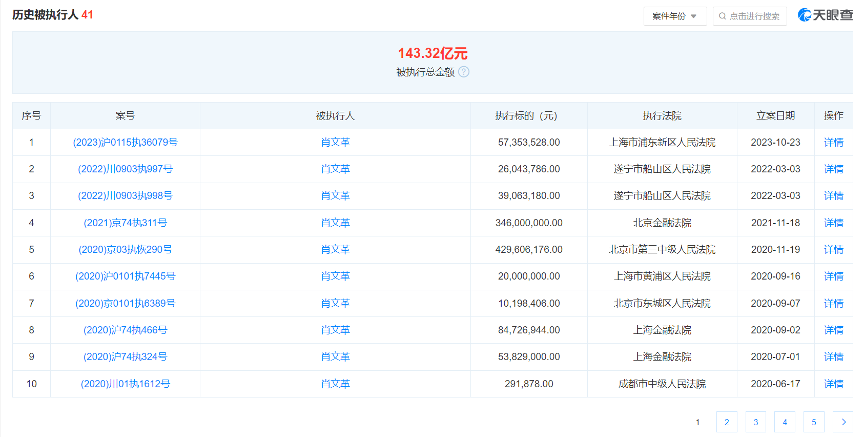Click the search box 点击进行搜索
The width and height of the screenshot is (864, 437).
click(x=750, y=17)
